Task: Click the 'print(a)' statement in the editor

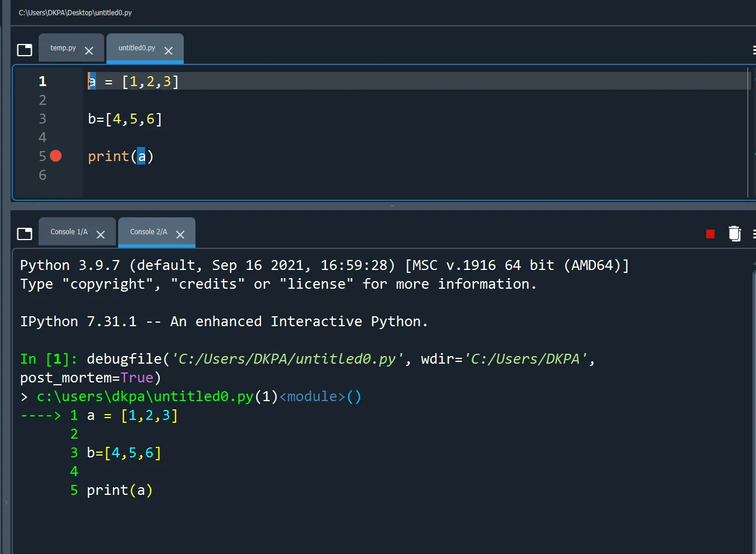Action: [121, 156]
